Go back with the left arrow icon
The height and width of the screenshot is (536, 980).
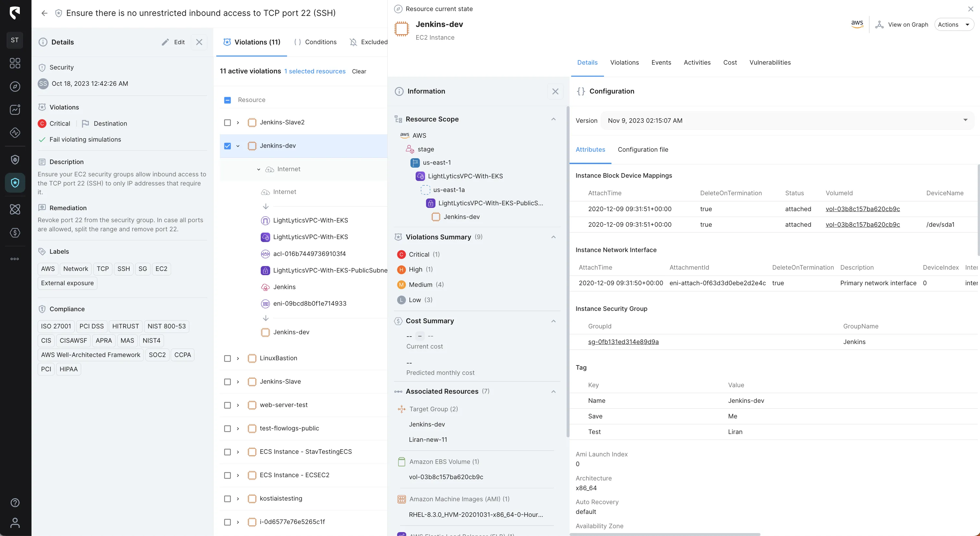click(44, 13)
